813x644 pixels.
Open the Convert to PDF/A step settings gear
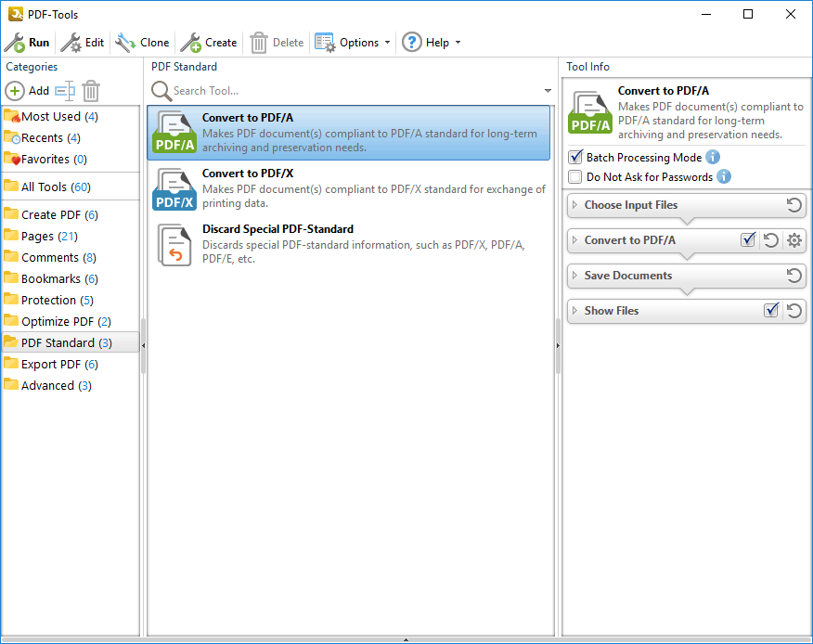pos(794,240)
